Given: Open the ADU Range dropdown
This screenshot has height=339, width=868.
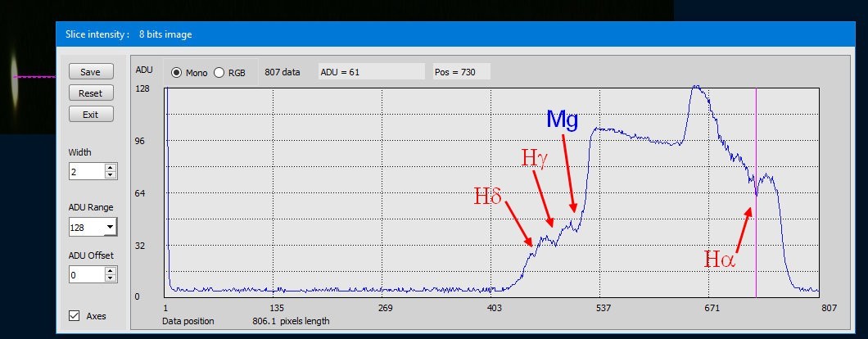Looking at the screenshot, I should coord(111,227).
